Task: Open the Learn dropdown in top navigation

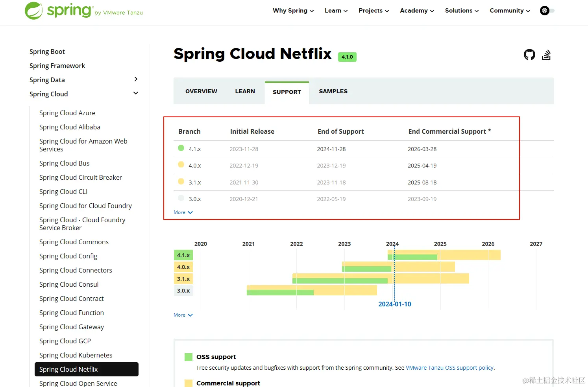Action: pos(336,11)
